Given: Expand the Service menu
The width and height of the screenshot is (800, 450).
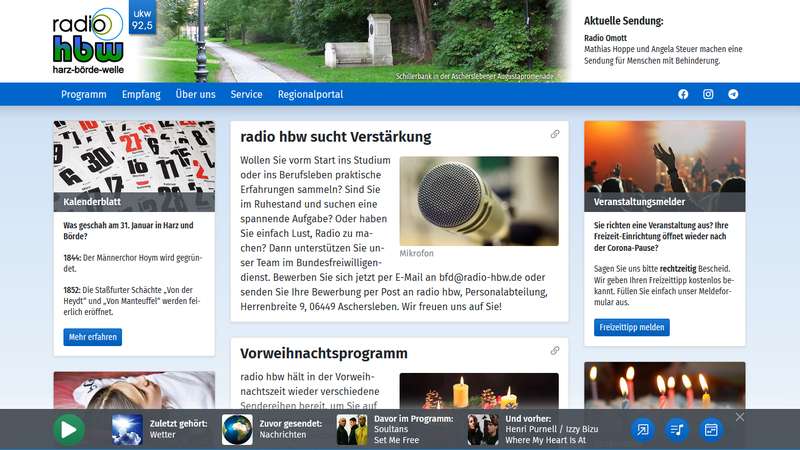Looking at the screenshot, I should (x=246, y=95).
